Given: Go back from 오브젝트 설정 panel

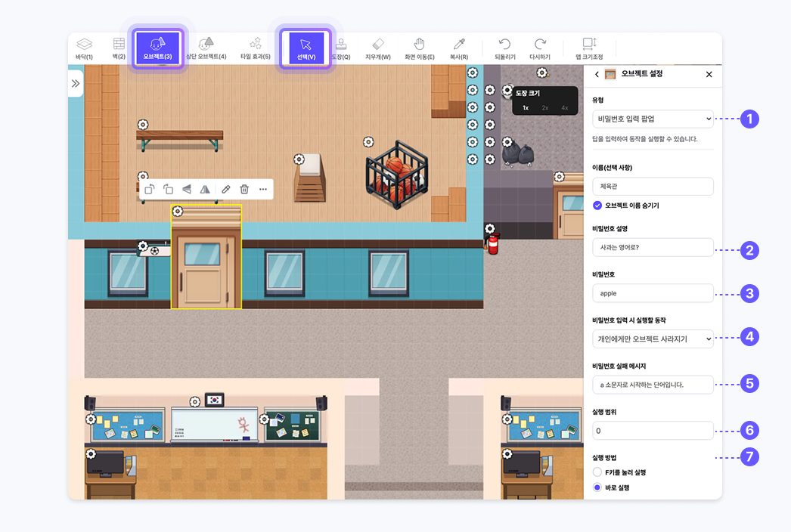Looking at the screenshot, I should point(597,74).
